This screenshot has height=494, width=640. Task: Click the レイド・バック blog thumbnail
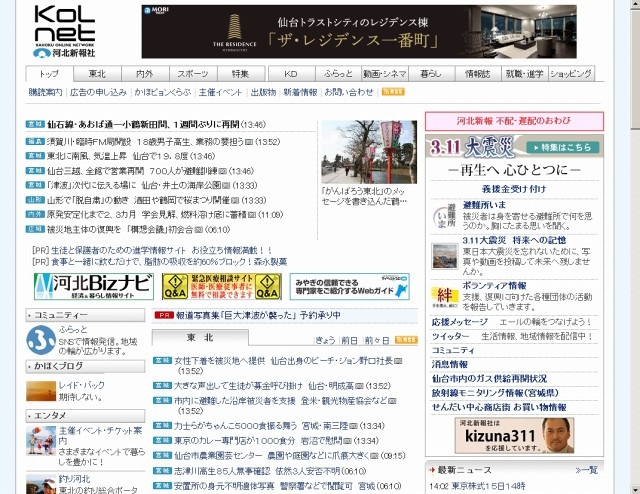(x=41, y=390)
